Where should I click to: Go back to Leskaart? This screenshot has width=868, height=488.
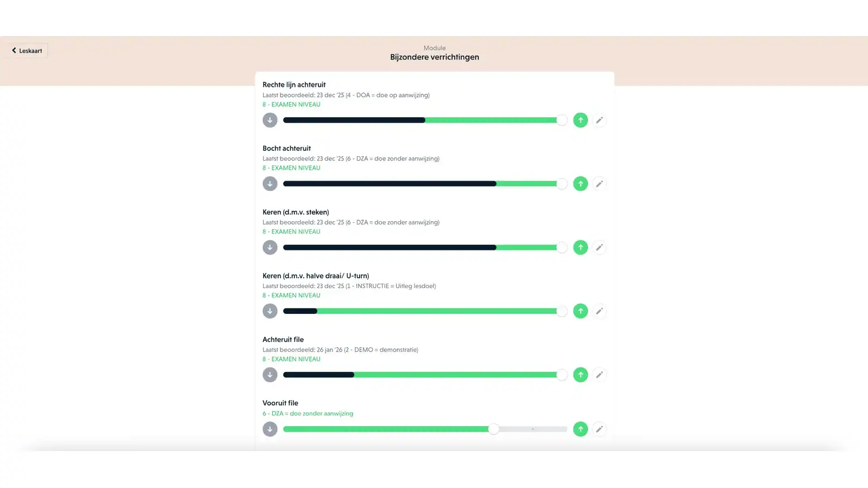pos(27,50)
